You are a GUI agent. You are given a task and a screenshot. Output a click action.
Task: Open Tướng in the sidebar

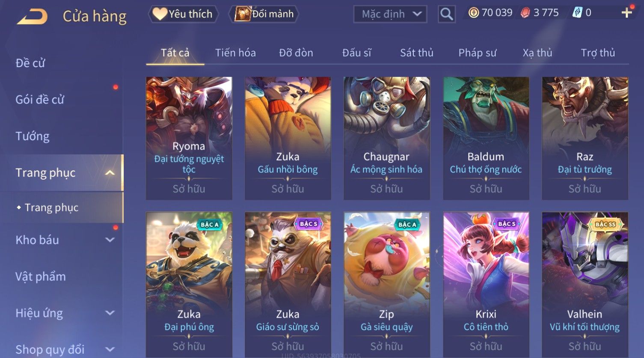33,136
